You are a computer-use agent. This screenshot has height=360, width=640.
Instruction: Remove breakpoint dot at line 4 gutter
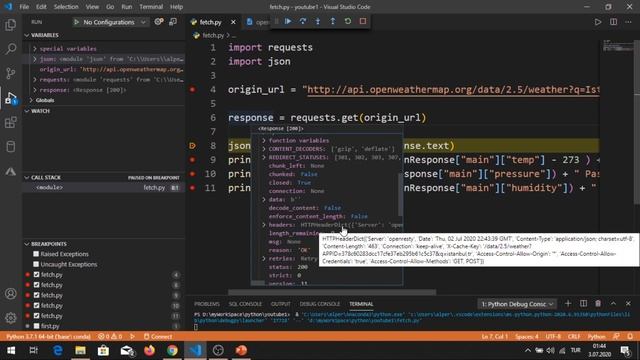point(193,89)
